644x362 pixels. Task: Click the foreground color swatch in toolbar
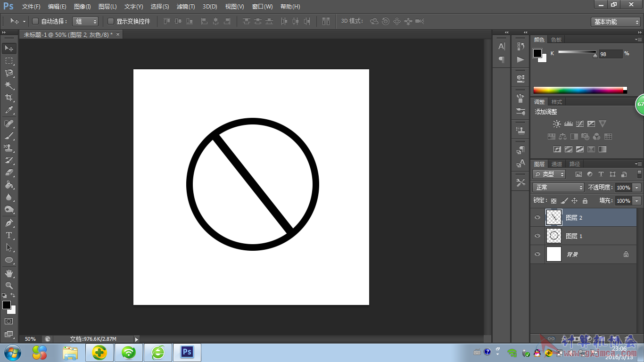pyautogui.click(x=6, y=305)
